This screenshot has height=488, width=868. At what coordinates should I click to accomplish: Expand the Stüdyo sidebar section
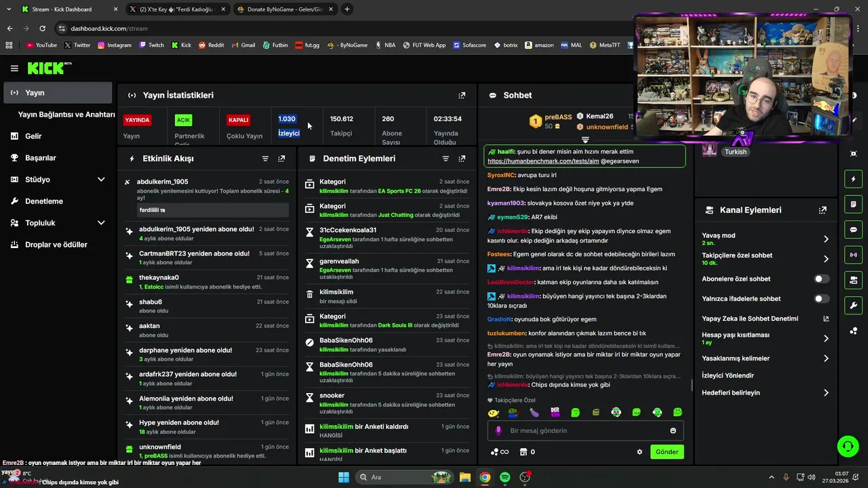point(101,180)
